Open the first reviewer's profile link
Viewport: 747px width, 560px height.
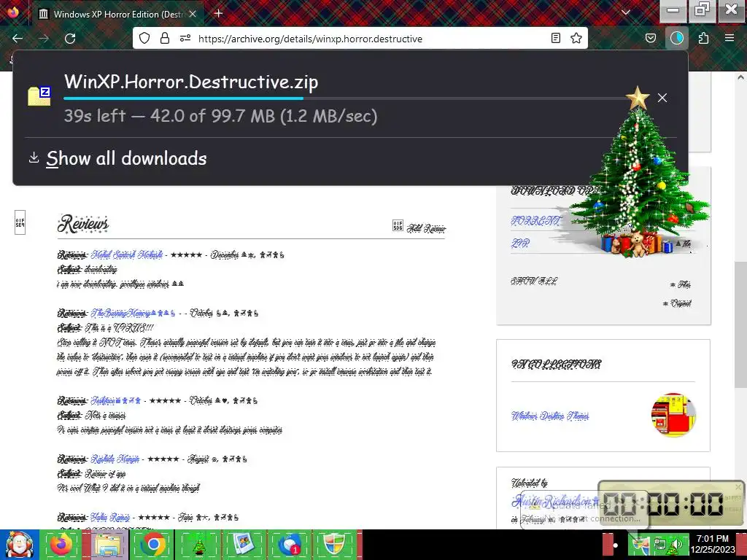click(x=127, y=254)
